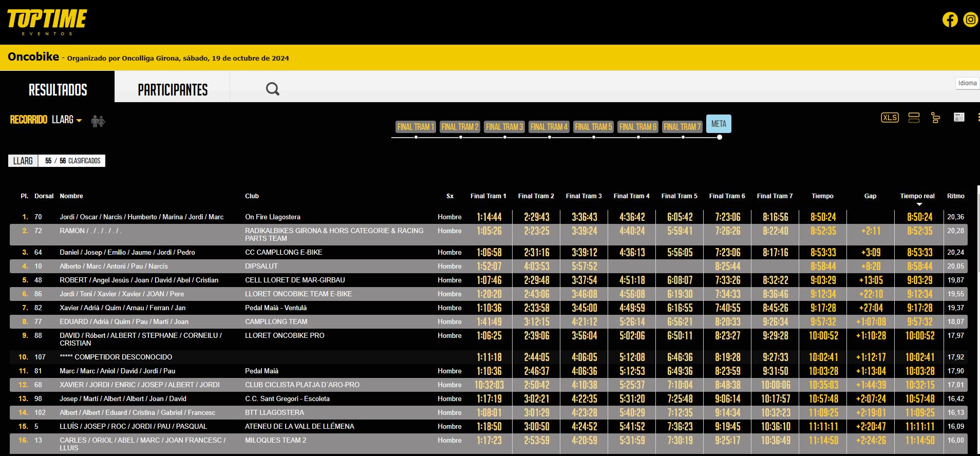Select the Final Tram 6 checkpoint

point(637,127)
